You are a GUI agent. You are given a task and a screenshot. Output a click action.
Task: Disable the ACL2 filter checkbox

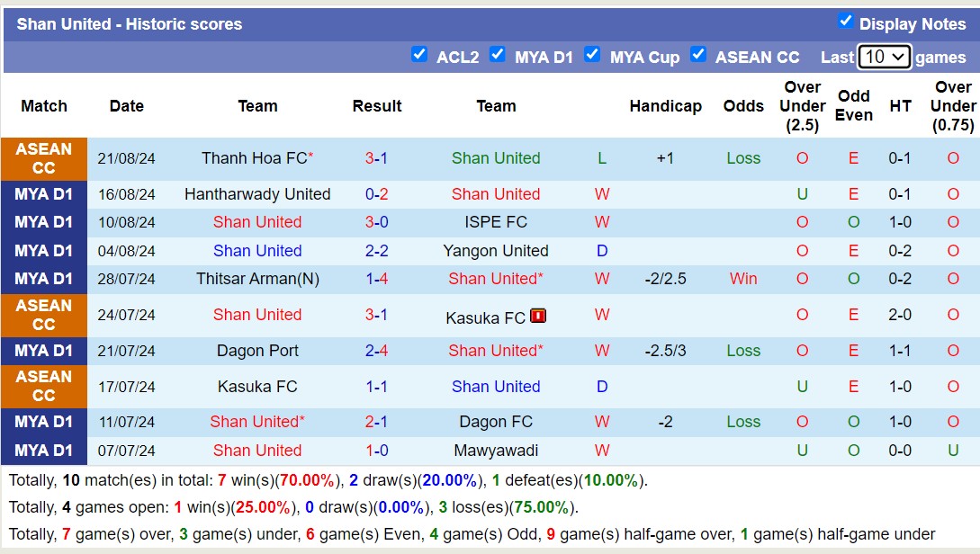pyautogui.click(x=419, y=54)
